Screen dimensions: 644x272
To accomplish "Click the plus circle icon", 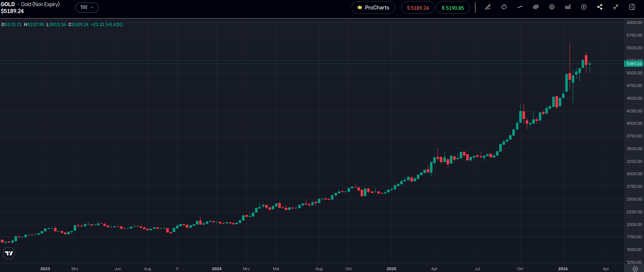I will tap(584, 7).
